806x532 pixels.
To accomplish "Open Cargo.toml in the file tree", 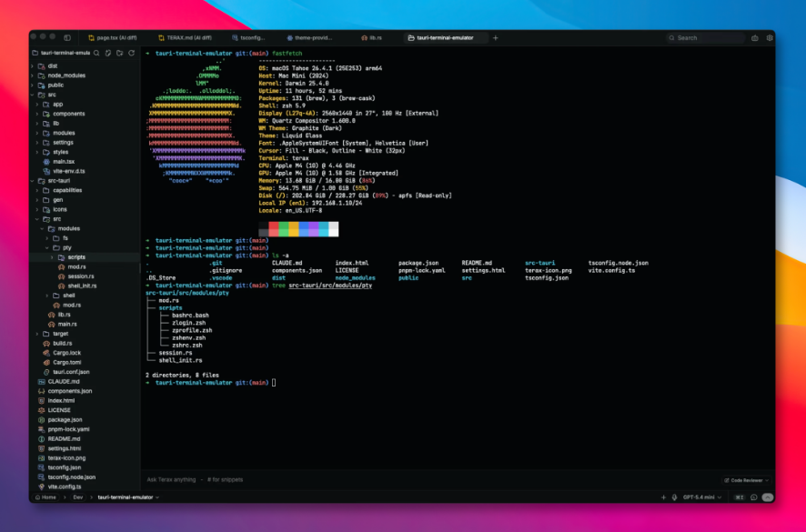I will coord(66,362).
